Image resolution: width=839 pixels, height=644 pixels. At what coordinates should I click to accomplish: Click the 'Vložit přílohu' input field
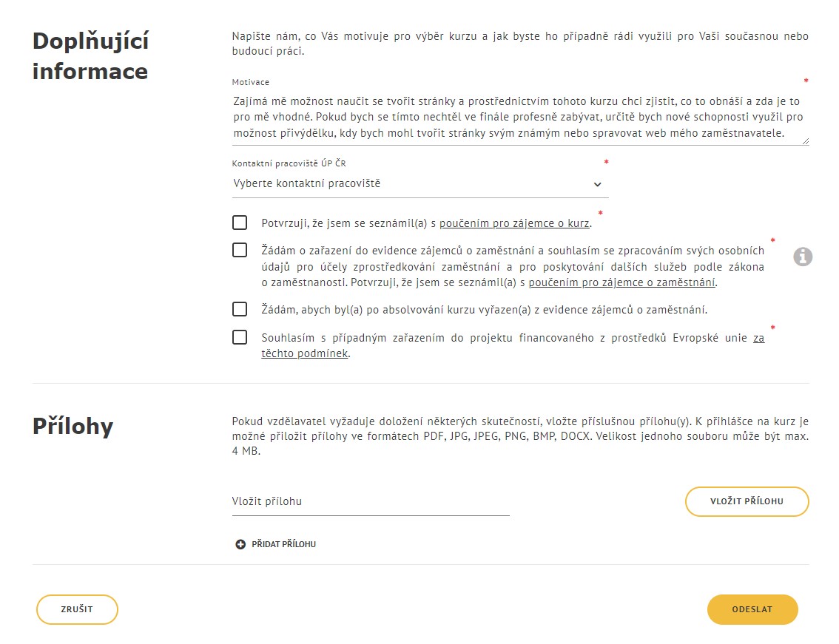tap(371, 502)
